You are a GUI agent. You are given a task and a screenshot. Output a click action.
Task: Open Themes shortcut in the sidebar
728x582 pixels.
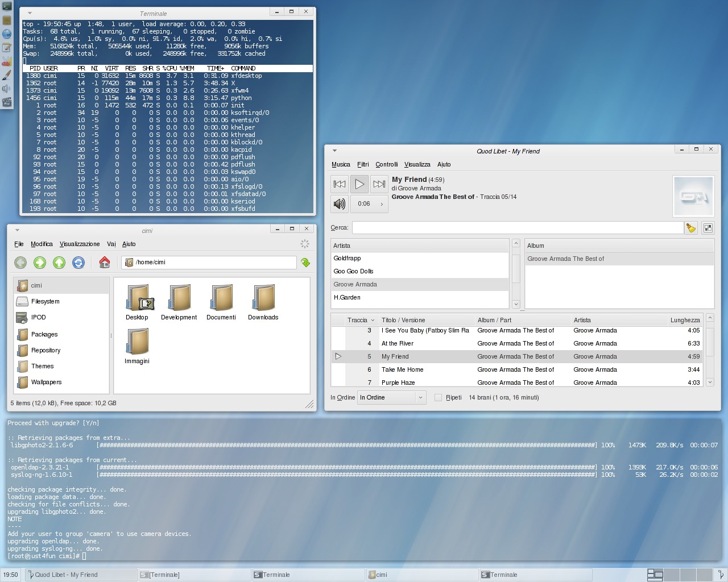tap(61, 366)
